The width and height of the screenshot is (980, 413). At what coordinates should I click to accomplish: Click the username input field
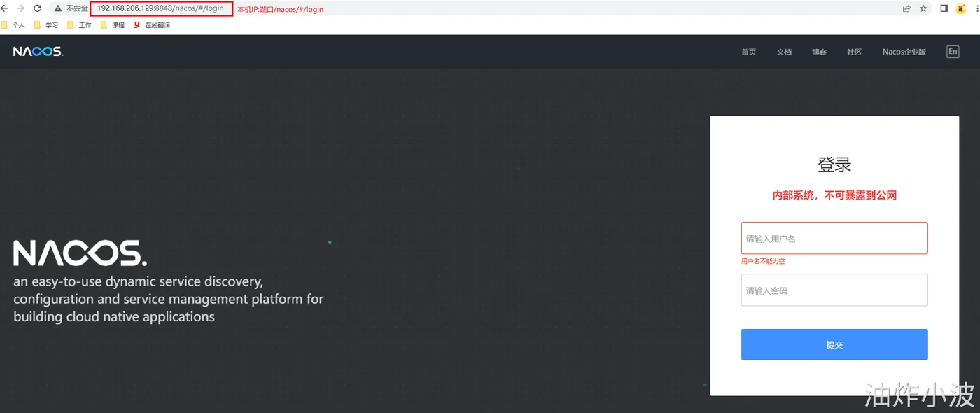click(834, 238)
